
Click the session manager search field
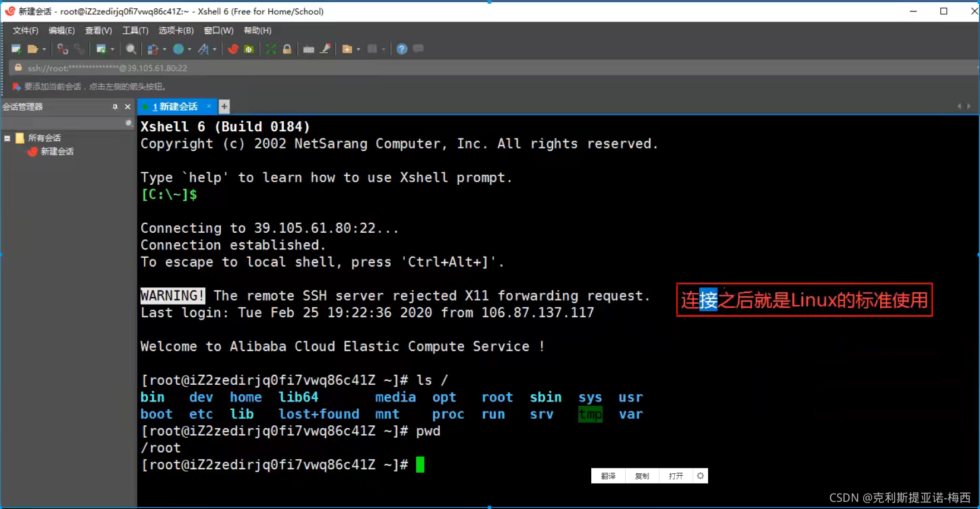(x=67, y=123)
